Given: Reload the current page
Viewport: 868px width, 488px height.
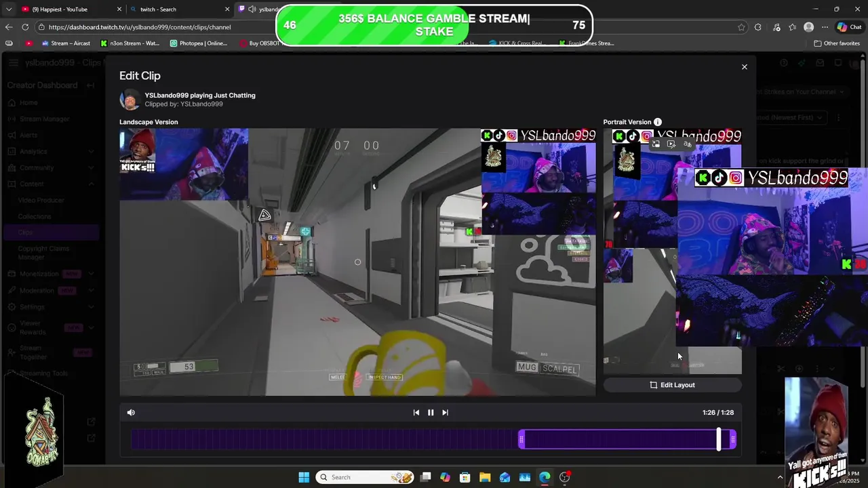Looking at the screenshot, I should click(x=25, y=27).
